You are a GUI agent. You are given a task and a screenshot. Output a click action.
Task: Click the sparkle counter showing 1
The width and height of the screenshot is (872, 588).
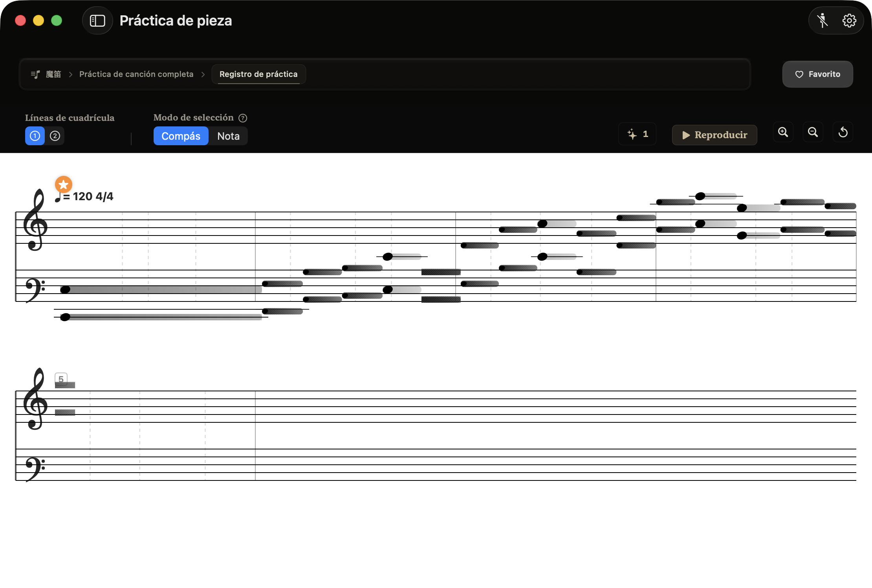[x=637, y=134]
